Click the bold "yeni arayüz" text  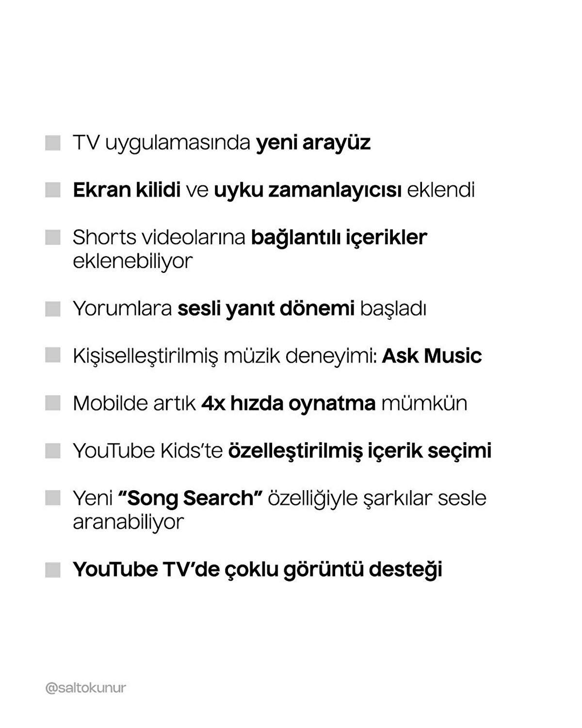click(313, 143)
